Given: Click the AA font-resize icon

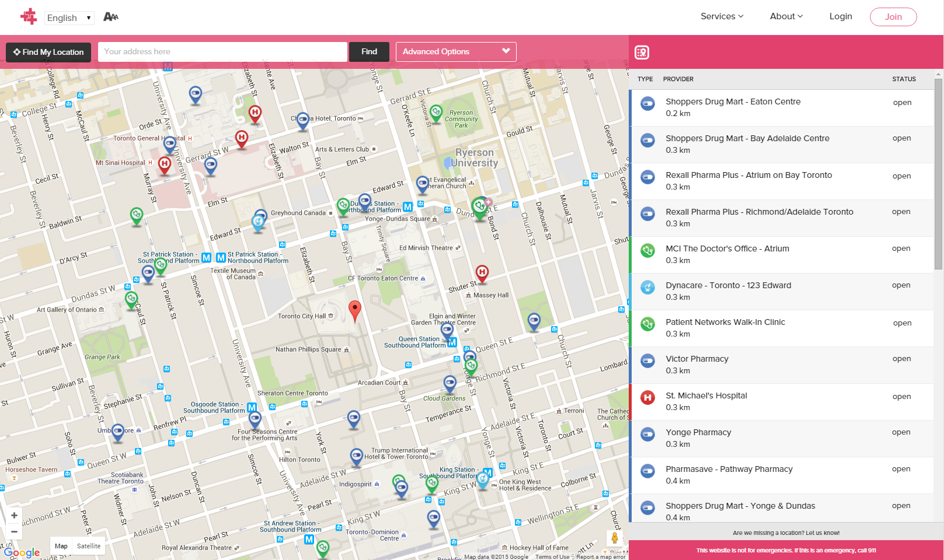Looking at the screenshot, I should click(110, 16).
